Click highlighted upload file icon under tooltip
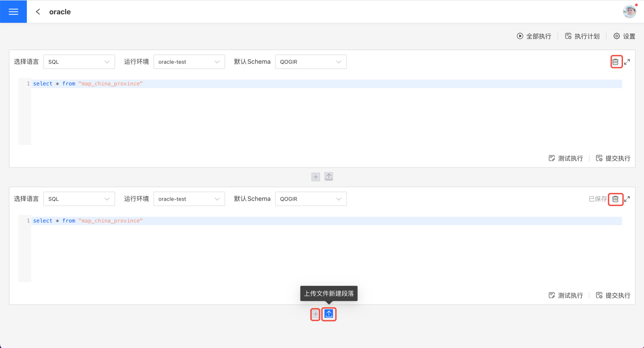 pos(329,314)
